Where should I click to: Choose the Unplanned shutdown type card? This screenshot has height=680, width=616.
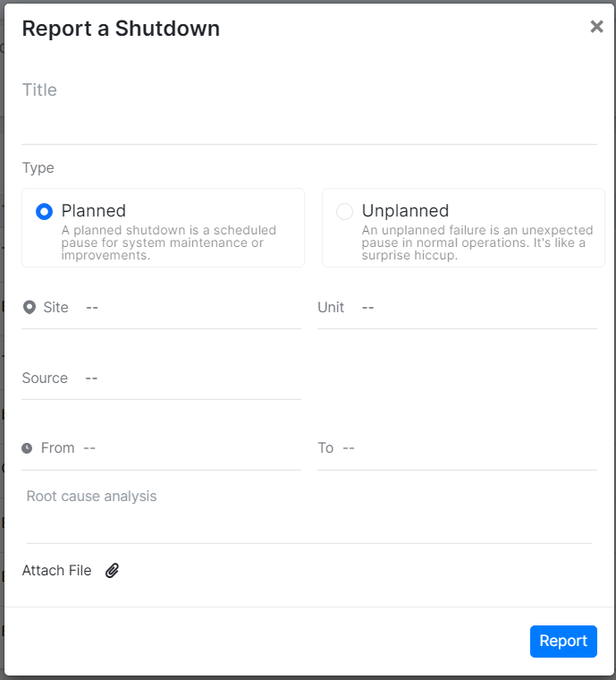[x=463, y=227]
